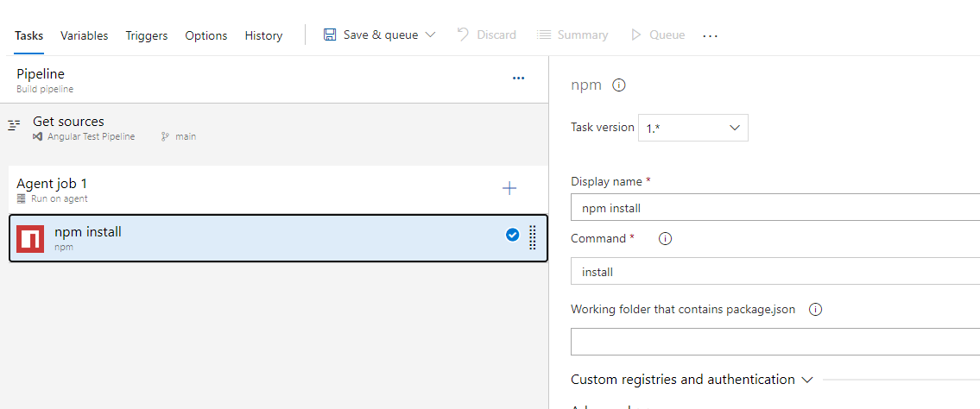The width and height of the screenshot is (980, 409).
Task: Add a task with the plus icon
Action: 509,189
